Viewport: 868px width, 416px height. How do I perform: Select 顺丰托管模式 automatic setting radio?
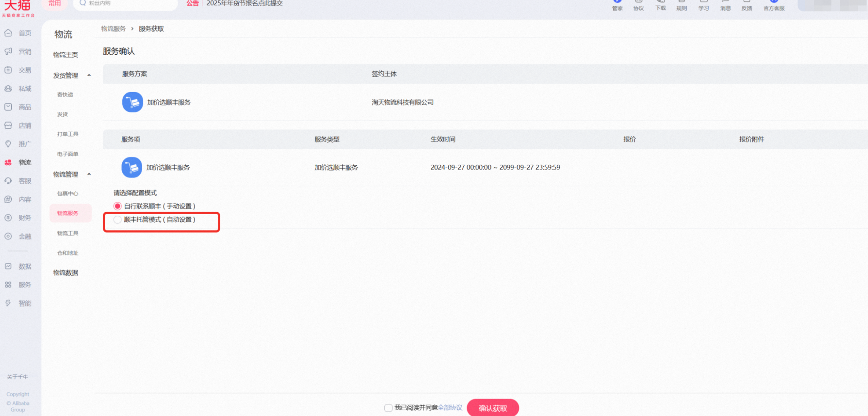[x=117, y=219]
